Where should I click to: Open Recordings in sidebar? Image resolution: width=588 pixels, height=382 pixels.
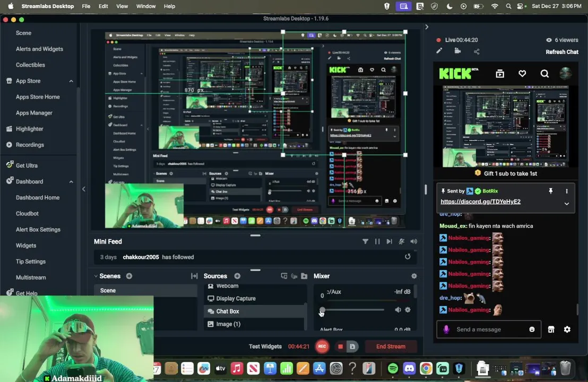coord(30,145)
